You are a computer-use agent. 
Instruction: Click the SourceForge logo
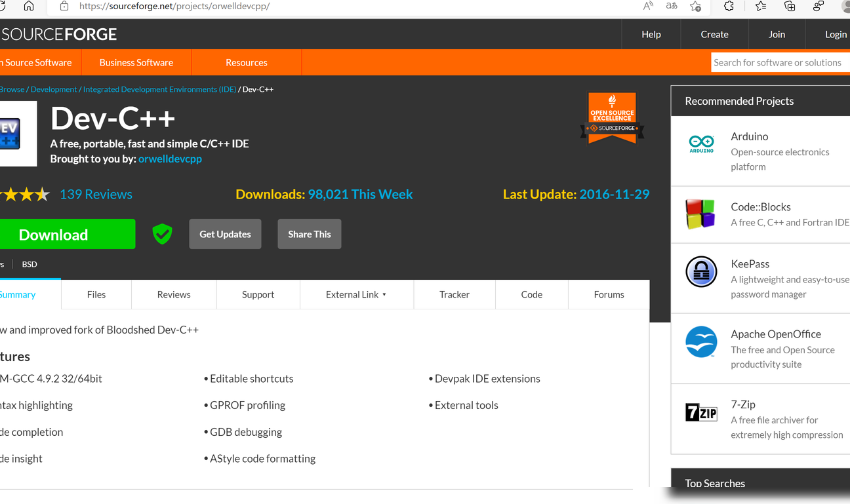(58, 34)
